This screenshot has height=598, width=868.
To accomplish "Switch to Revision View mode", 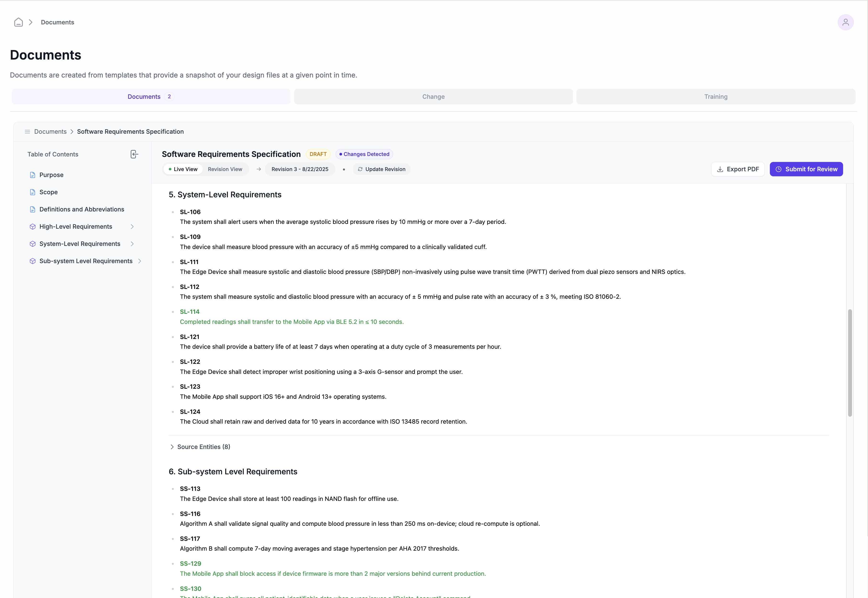I will click(x=225, y=169).
